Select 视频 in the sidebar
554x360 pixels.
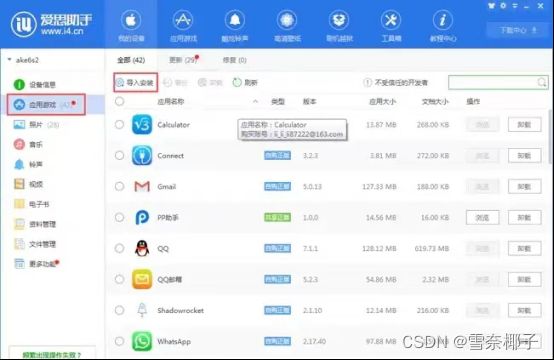tap(28, 184)
